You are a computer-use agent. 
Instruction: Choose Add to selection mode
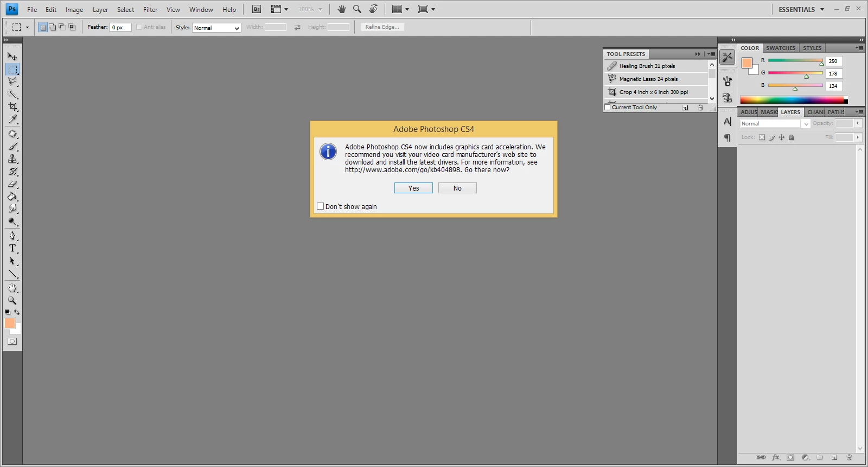tap(52, 27)
